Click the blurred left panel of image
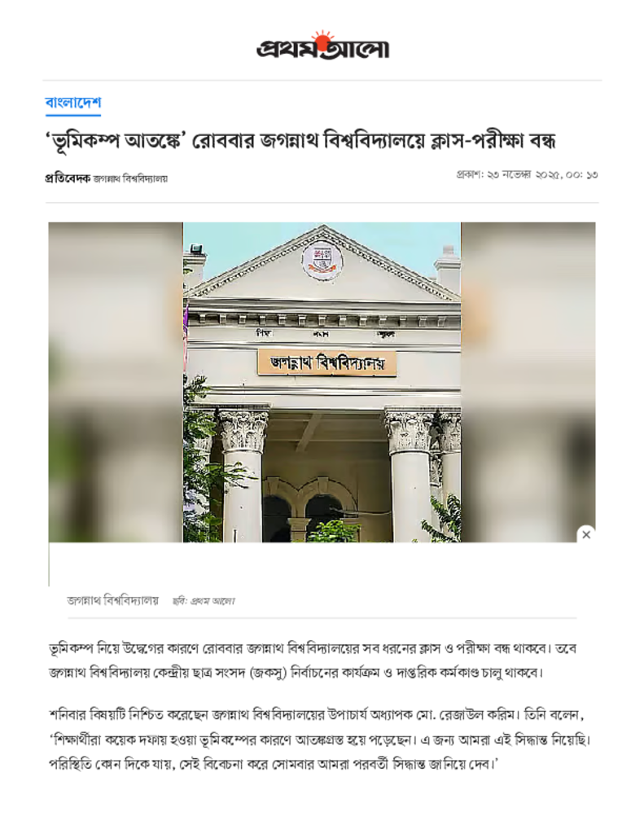644x834 pixels. [116, 382]
